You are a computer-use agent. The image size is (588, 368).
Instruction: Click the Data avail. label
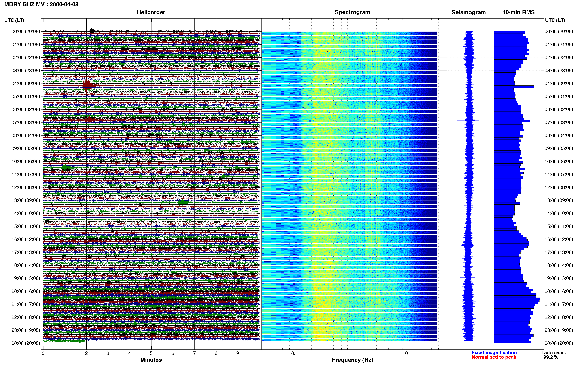coord(554,352)
